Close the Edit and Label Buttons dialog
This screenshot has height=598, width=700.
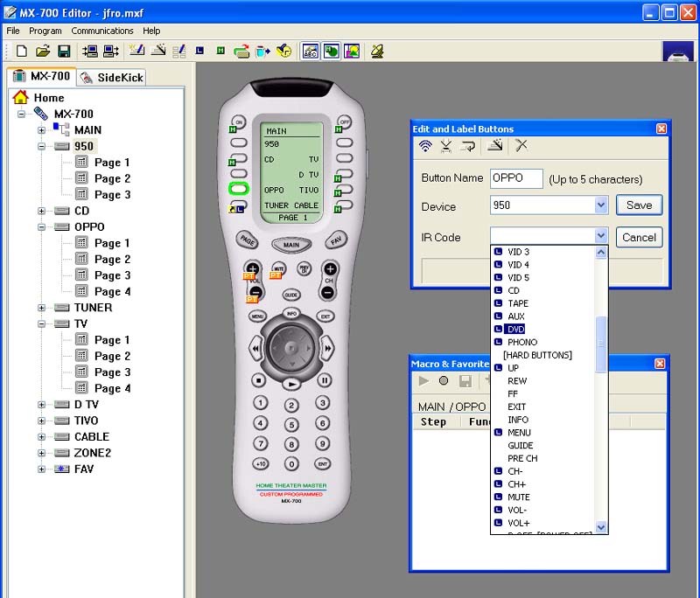coord(661,129)
